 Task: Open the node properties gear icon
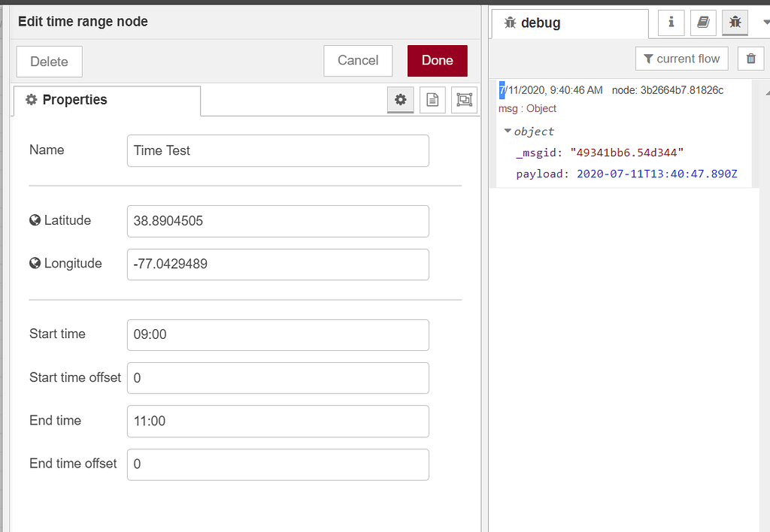400,99
